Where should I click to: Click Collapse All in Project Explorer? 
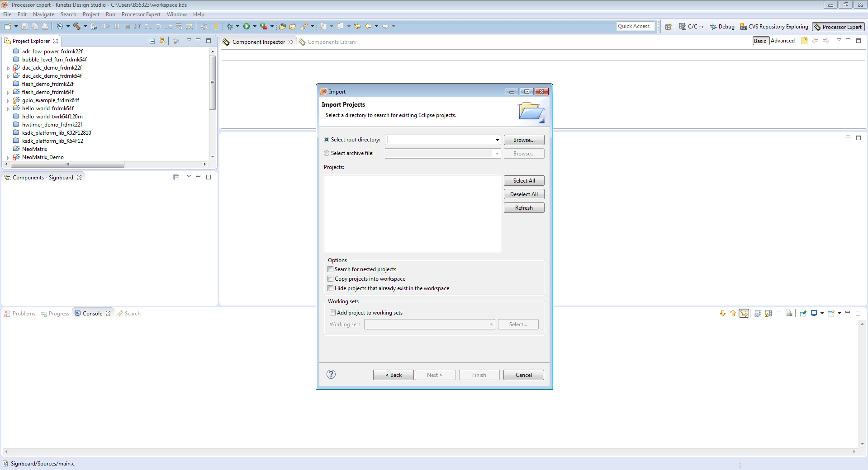152,41
